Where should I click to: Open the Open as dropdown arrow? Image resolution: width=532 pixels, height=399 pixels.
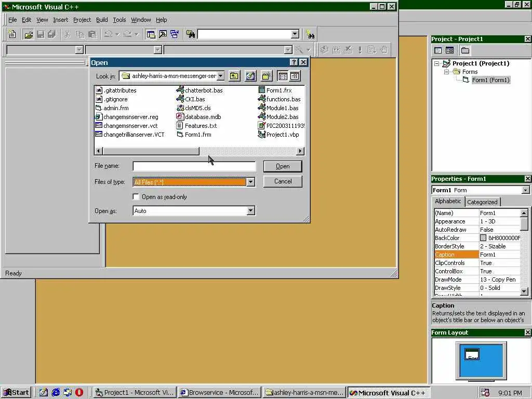pyautogui.click(x=250, y=211)
